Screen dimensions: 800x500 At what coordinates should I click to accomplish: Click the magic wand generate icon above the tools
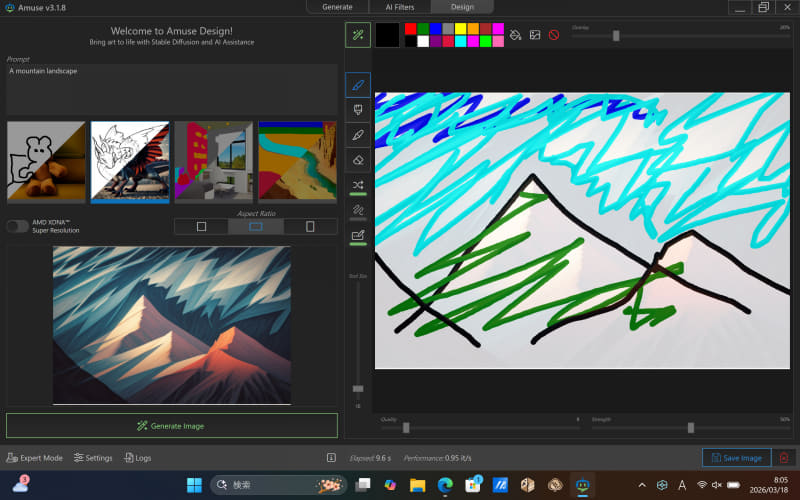tap(358, 35)
